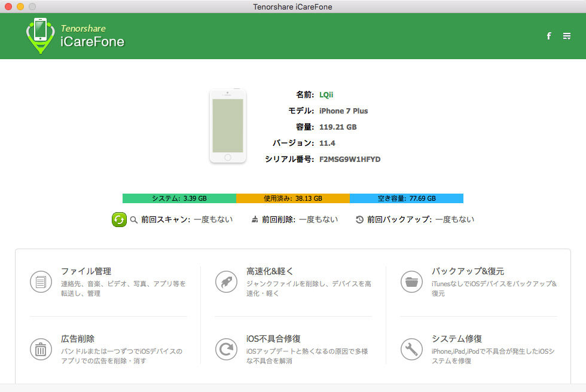Click the folder icon for バックアップ&復元
Viewport: 586px width, 392px height.
click(x=411, y=282)
